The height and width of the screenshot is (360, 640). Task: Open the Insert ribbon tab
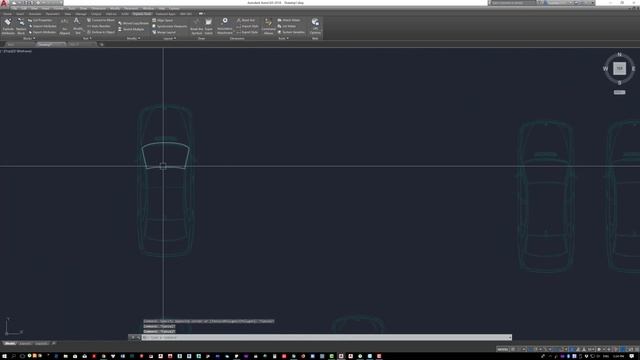(x=20, y=13)
